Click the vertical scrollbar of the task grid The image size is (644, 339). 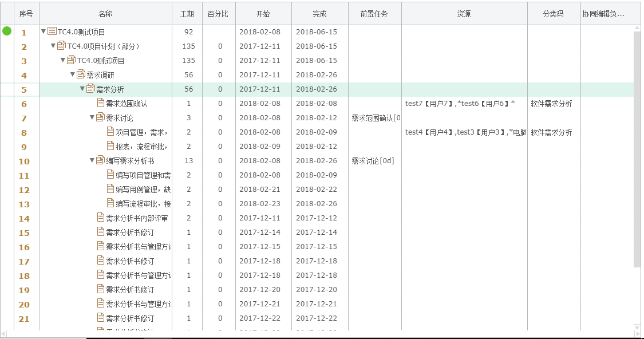[637, 149]
